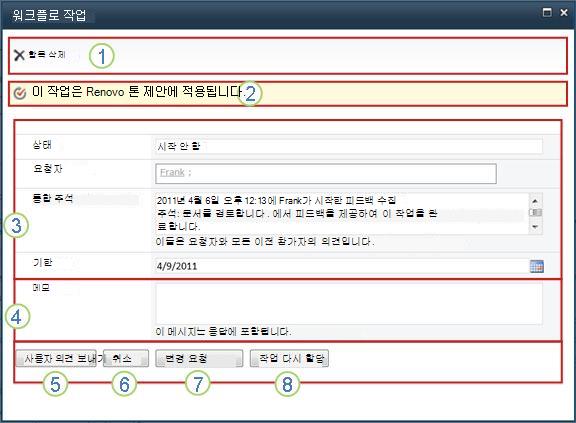Click the 취소 button

pos(126,358)
